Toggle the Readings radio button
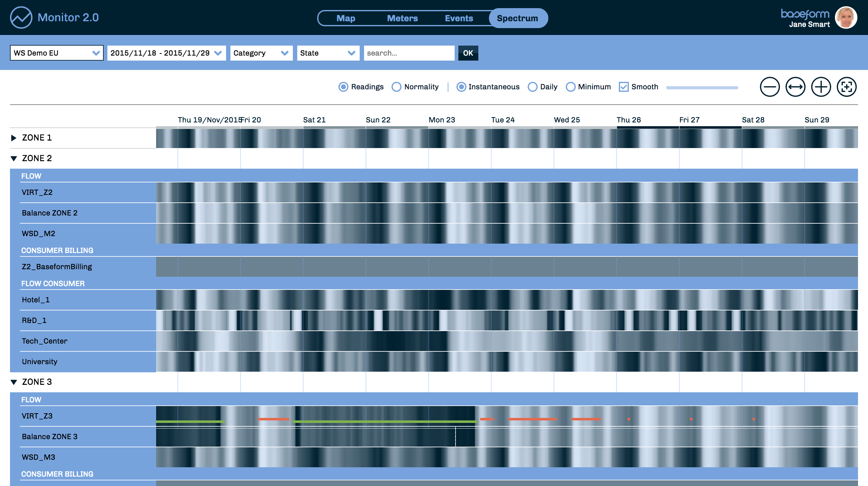 [x=344, y=87]
